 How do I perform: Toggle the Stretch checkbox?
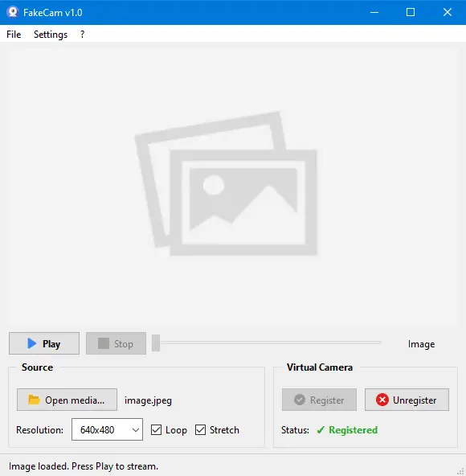[x=217, y=430]
